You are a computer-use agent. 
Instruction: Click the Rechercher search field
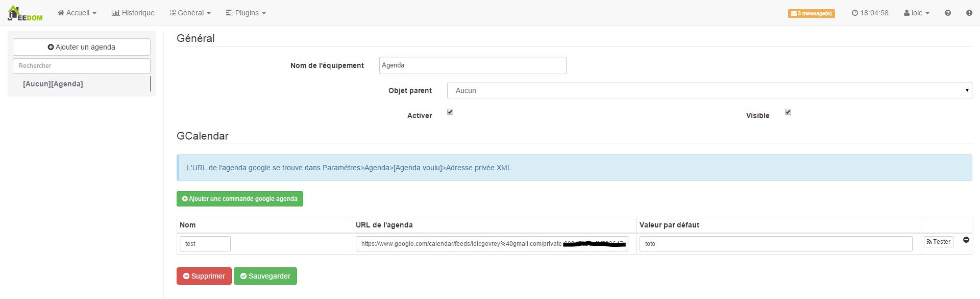pos(82,66)
